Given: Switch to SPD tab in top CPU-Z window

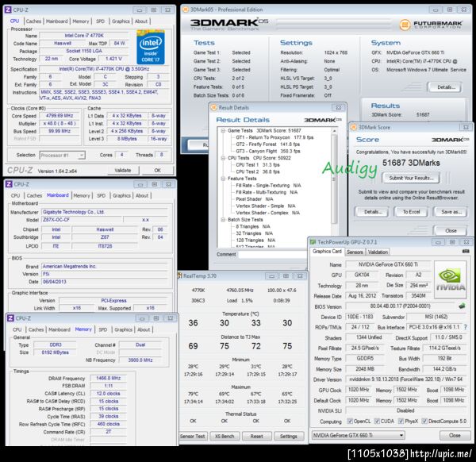Looking at the screenshot, I should [100, 21].
